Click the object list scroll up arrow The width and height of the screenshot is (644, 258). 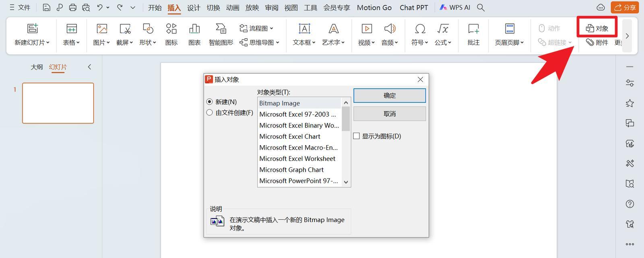(346, 102)
